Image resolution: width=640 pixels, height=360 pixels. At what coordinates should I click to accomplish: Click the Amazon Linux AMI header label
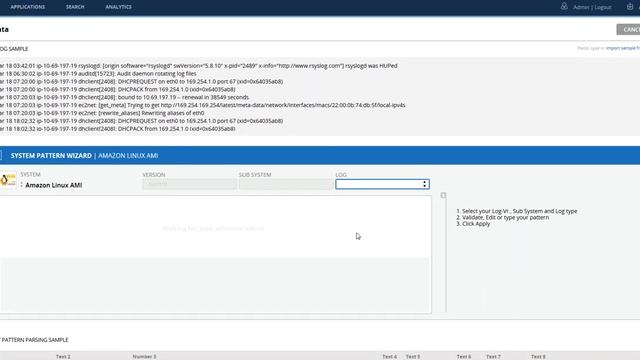(x=128, y=156)
